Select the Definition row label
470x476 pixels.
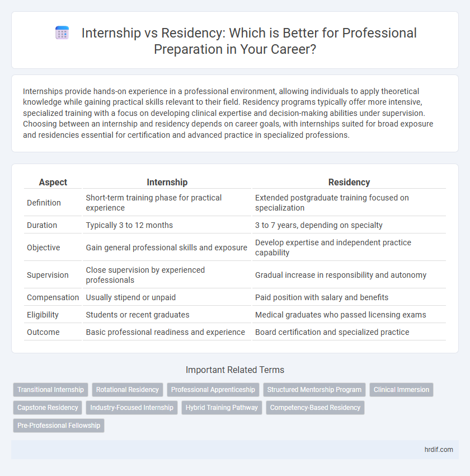click(x=44, y=203)
